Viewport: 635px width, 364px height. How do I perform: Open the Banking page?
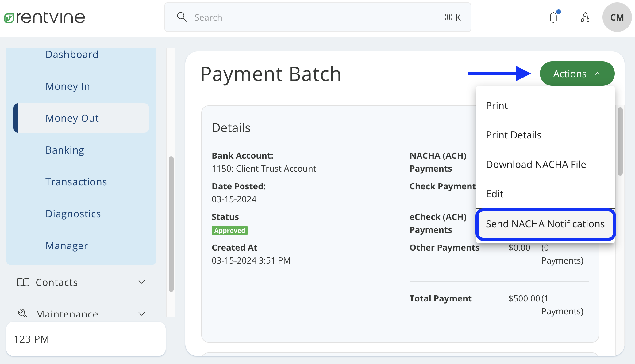pyautogui.click(x=65, y=150)
